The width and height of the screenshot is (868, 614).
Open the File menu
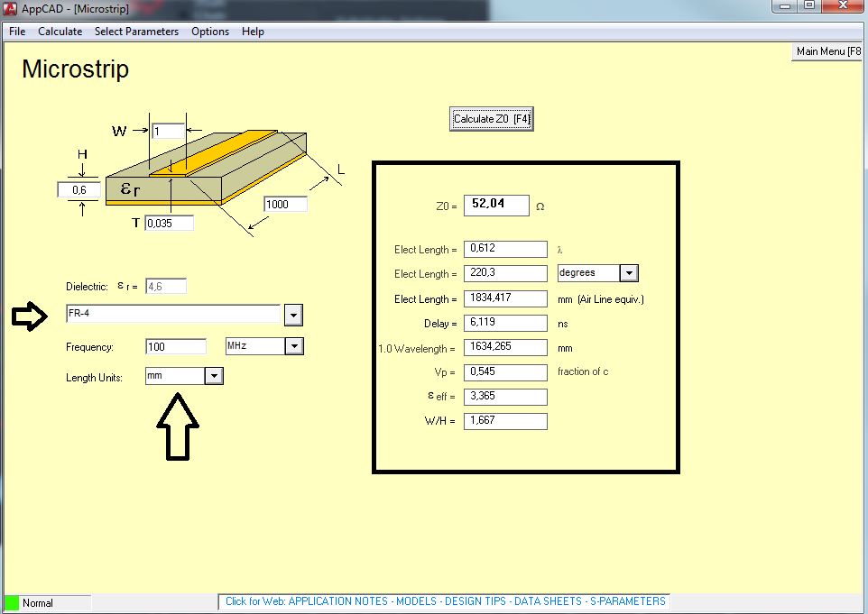point(17,32)
